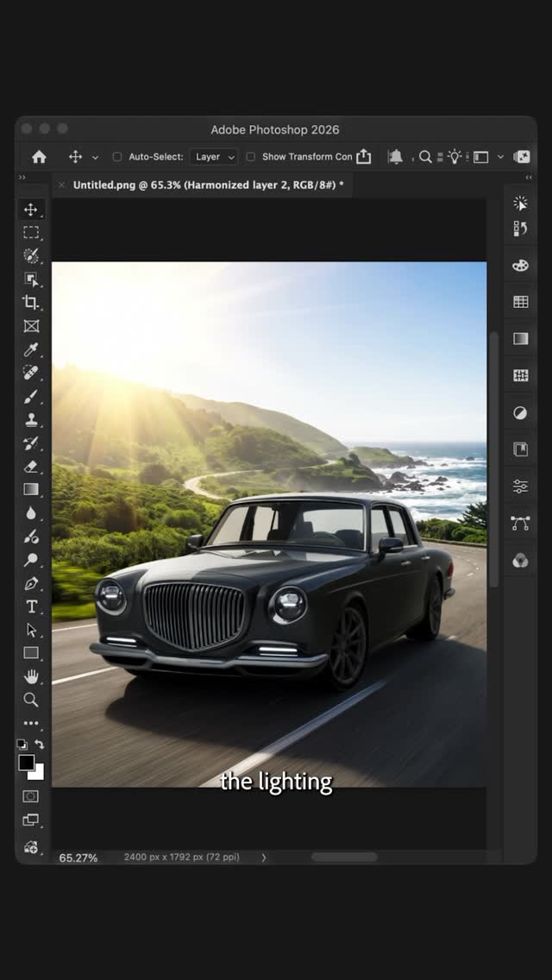
Task: Go to the Home screen
Action: pos(39,157)
